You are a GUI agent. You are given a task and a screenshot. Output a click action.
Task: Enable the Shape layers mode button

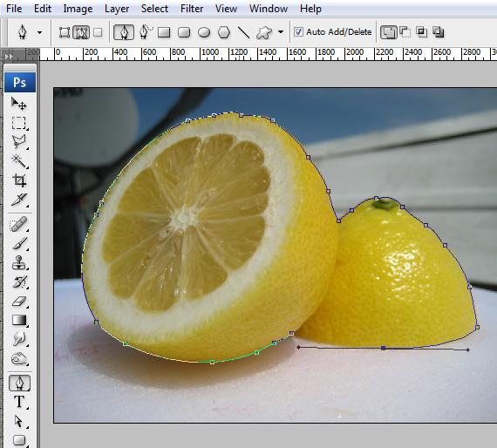65,32
